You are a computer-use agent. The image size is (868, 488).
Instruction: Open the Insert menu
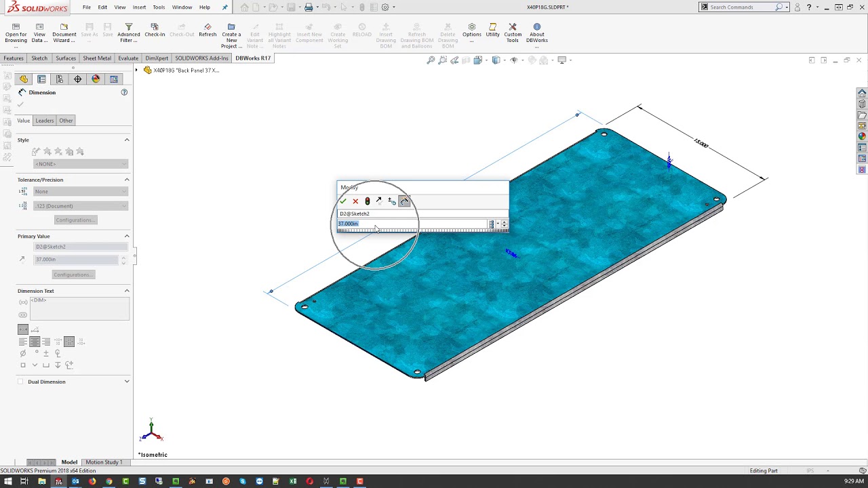[139, 7]
